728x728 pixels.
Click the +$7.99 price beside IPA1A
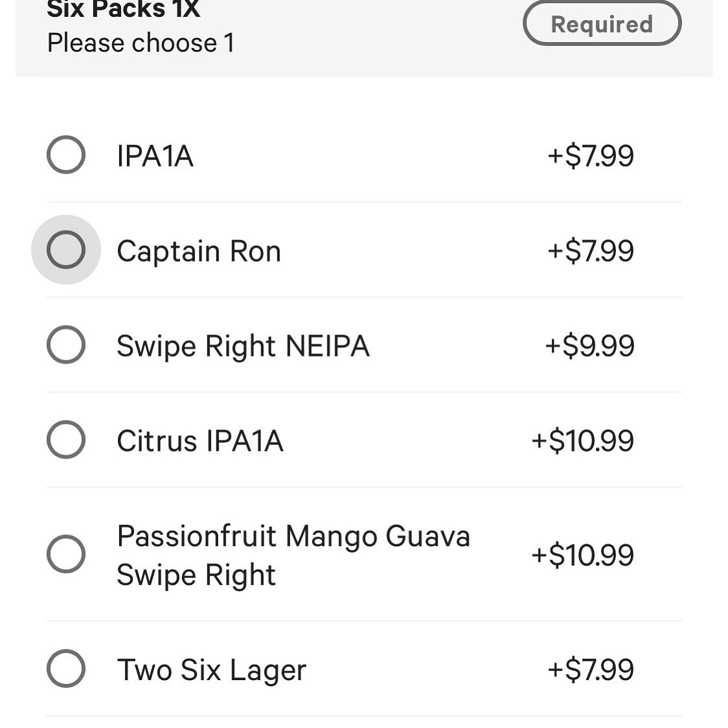click(x=590, y=156)
